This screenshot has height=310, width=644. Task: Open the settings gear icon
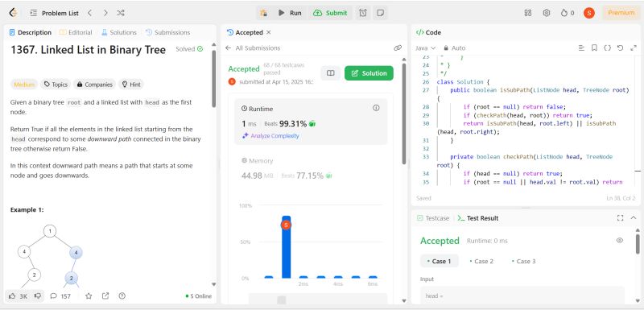point(547,13)
